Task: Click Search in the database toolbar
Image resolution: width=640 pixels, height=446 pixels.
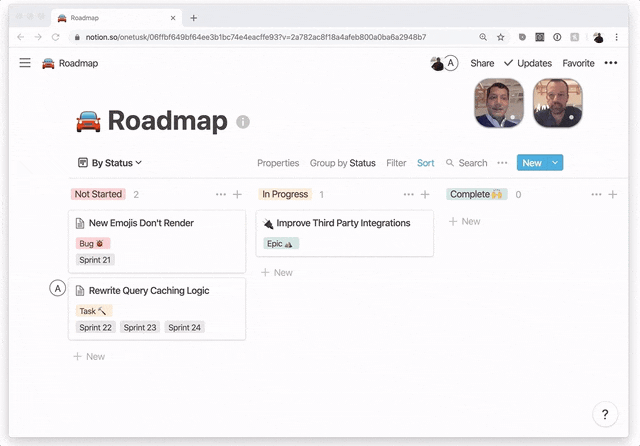Action: tap(467, 163)
